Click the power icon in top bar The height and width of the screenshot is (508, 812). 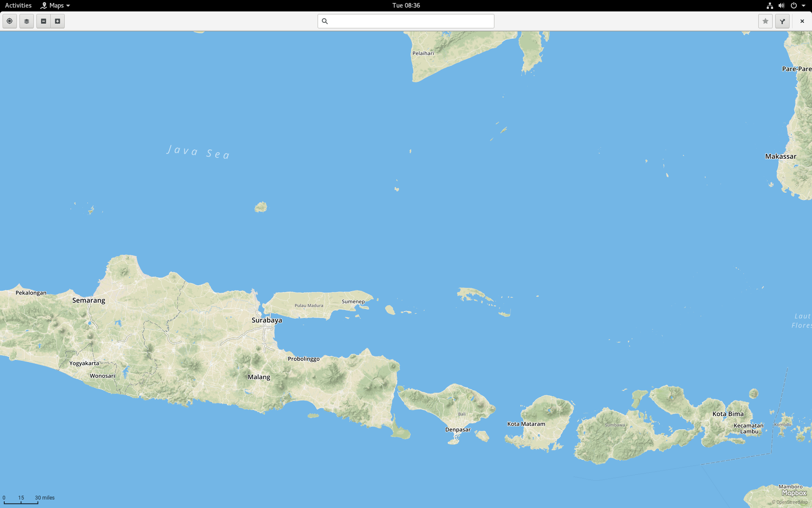click(794, 6)
